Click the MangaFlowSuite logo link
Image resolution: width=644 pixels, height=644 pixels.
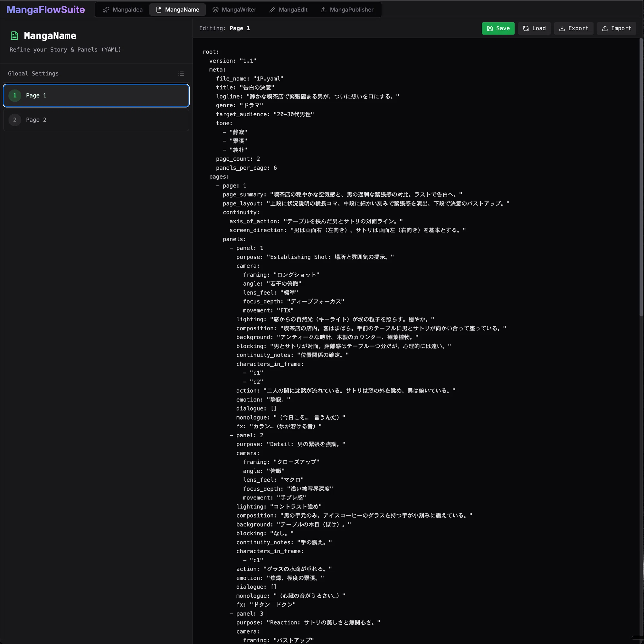(46, 10)
